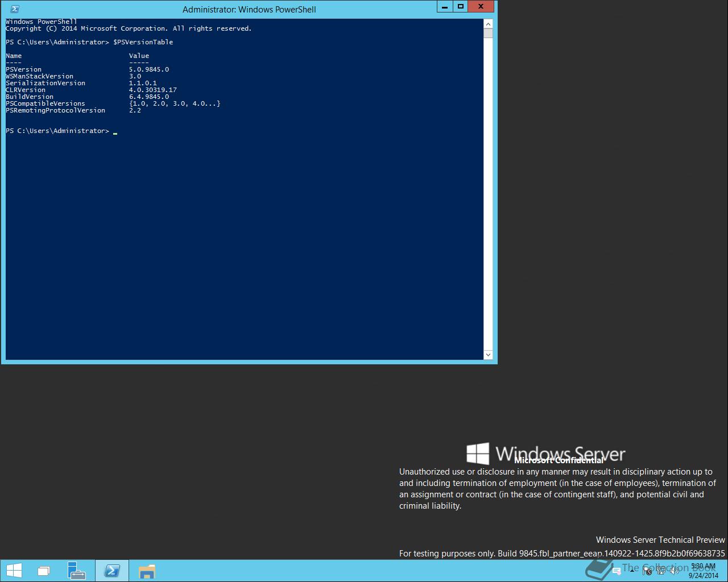
Task: Open the PowerShell window system menu icon
Action: pyautogui.click(x=15, y=9)
